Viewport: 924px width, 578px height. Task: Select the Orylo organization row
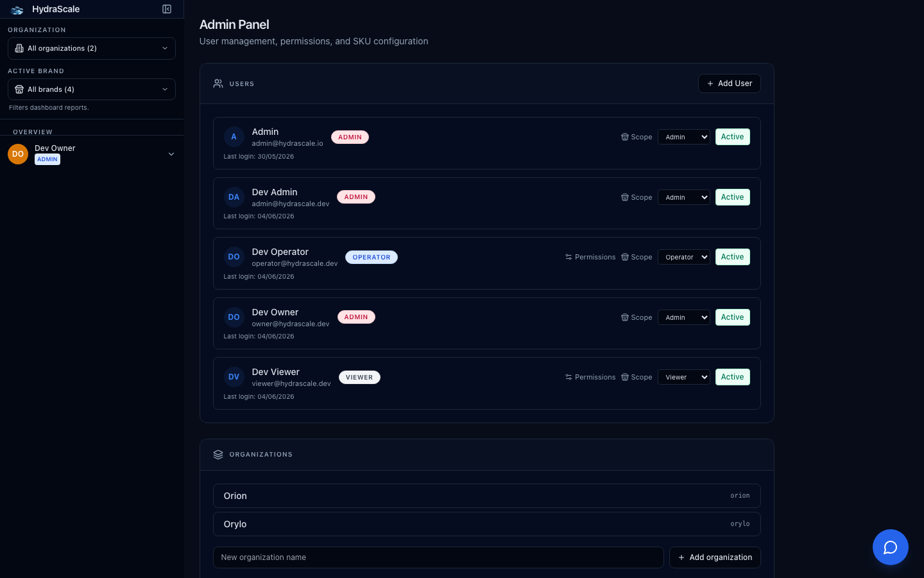[x=487, y=524]
